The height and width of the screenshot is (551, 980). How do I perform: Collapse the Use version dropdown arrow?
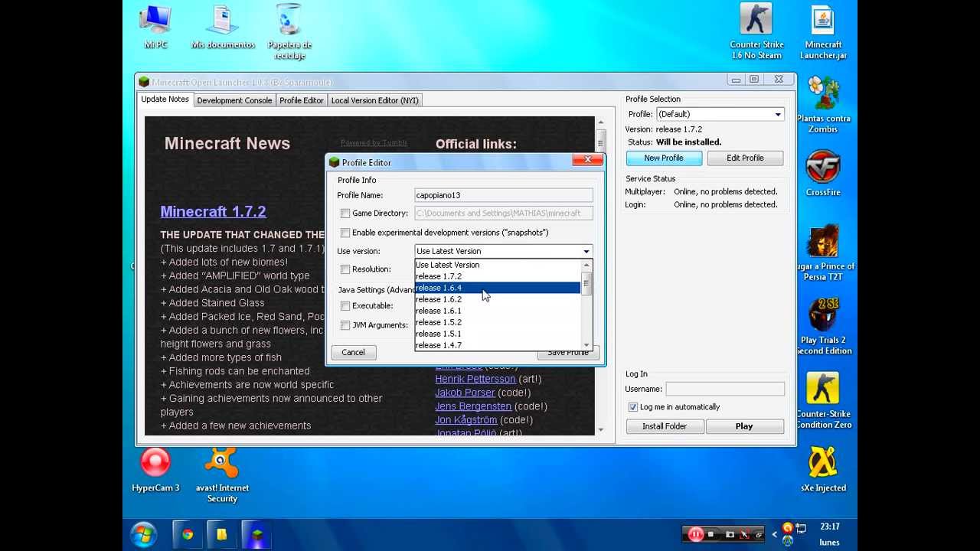(586, 251)
